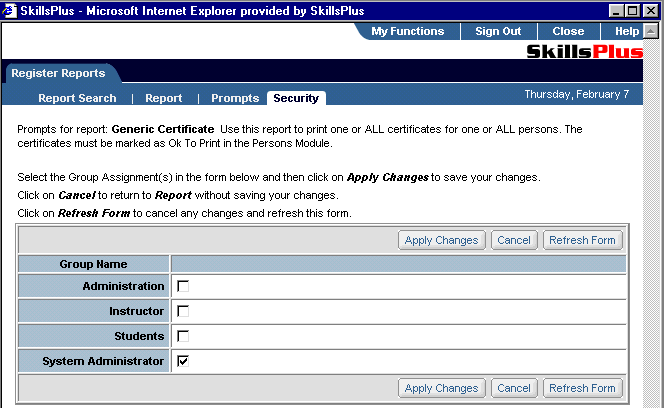Click the vertical scrollbar track
664x408 pixels.
[651, 223]
